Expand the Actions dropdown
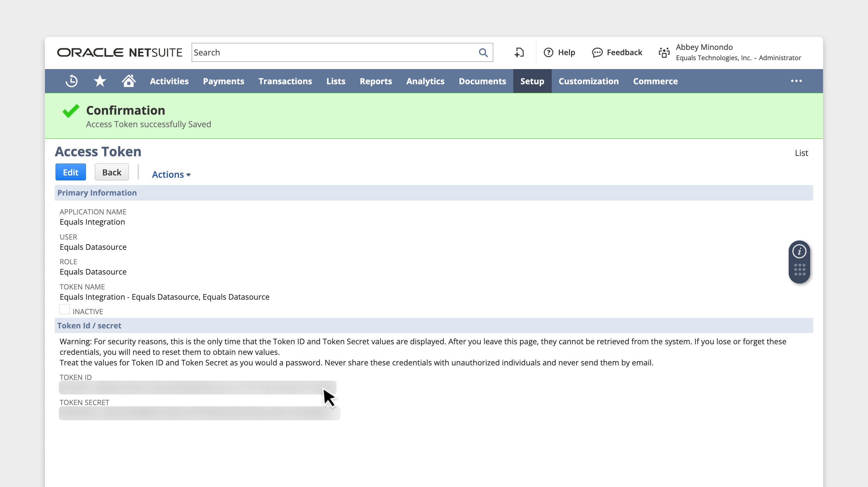 coord(171,174)
